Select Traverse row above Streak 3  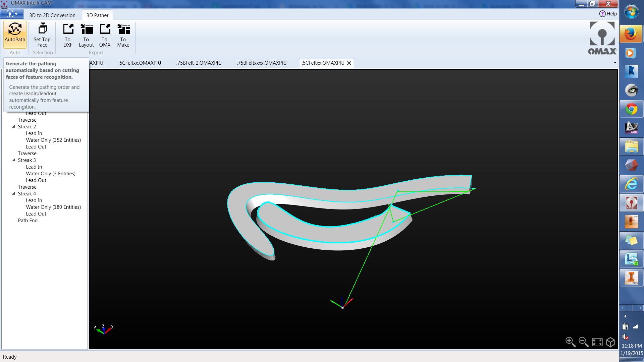(27, 153)
